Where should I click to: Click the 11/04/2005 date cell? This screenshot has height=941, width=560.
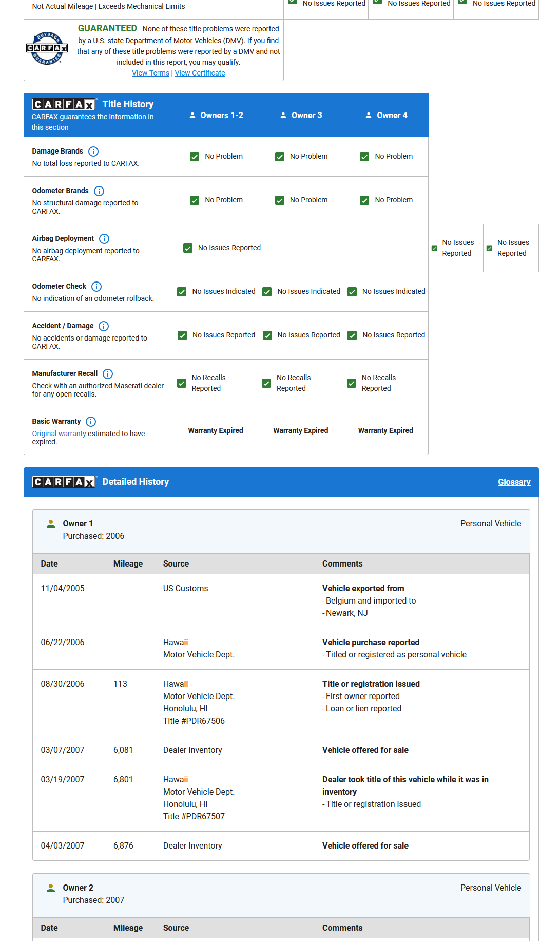(x=63, y=588)
